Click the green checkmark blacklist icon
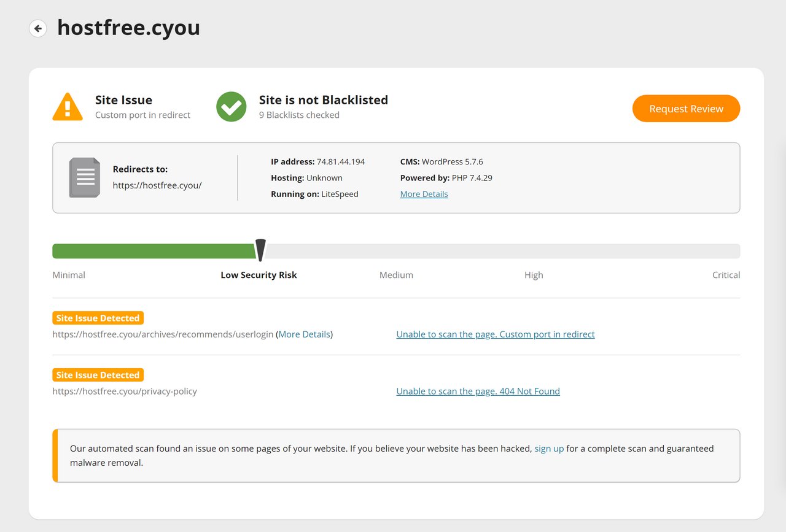The width and height of the screenshot is (786, 532). click(x=232, y=107)
